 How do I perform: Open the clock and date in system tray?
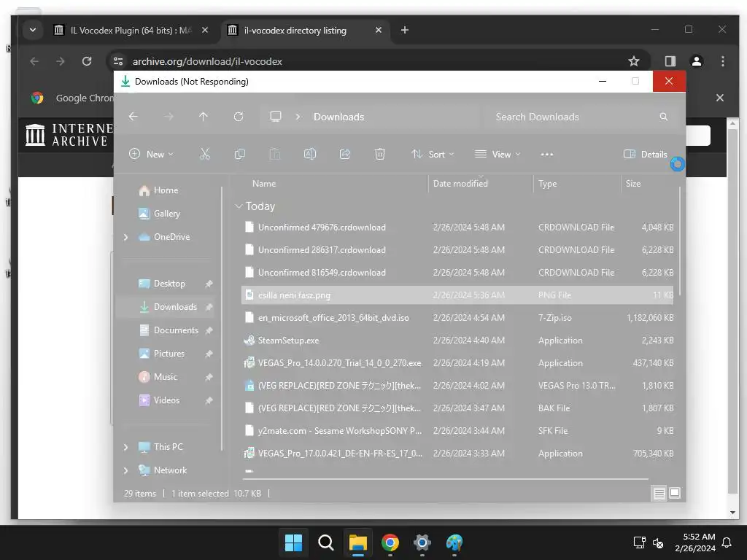pyautogui.click(x=695, y=542)
